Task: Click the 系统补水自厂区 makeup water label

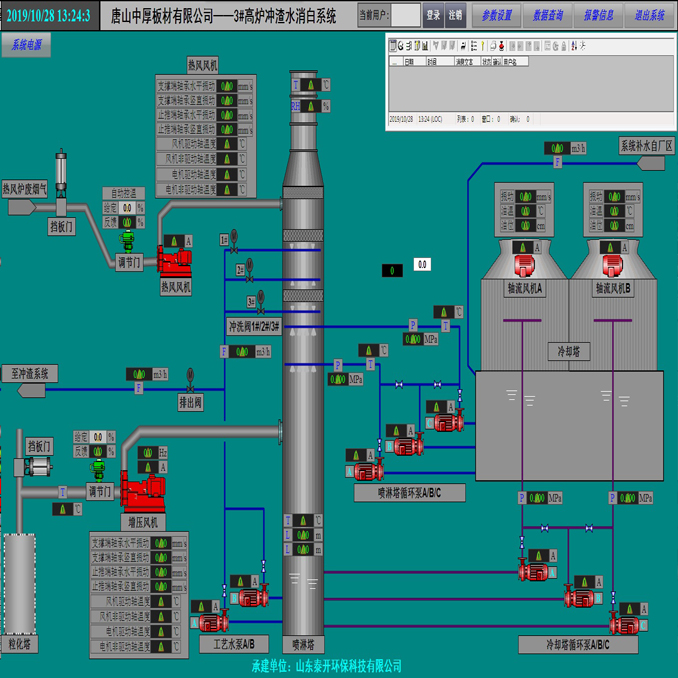Action: (x=646, y=146)
